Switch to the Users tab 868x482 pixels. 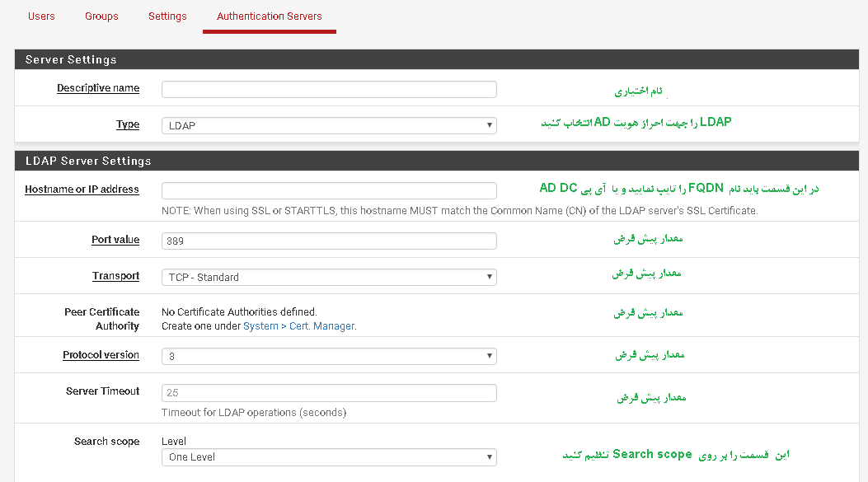point(41,16)
